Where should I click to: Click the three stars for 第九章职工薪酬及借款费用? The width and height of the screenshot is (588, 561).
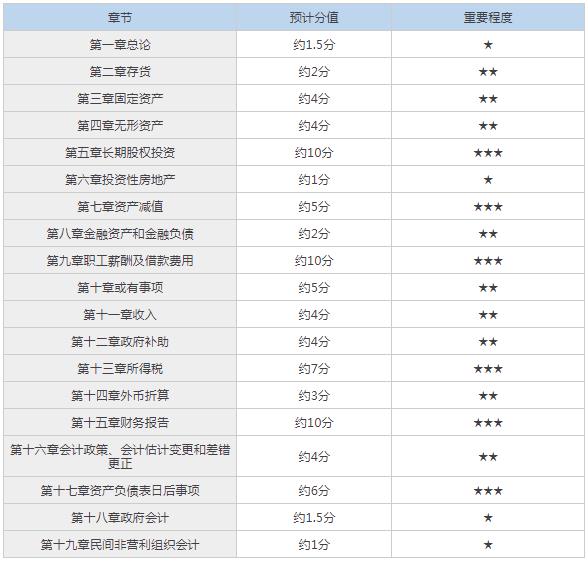[x=488, y=261]
